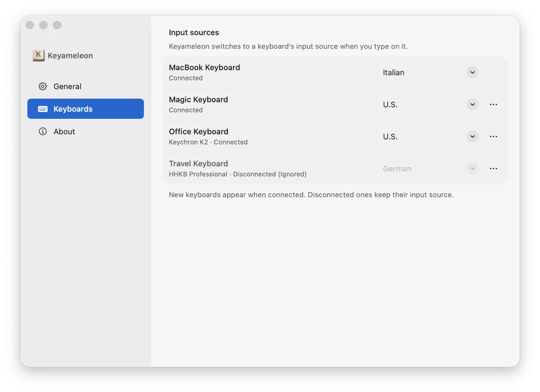Click the minimize window button
The height and width of the screenshot is (392, 540).
(x=43, y=25)
